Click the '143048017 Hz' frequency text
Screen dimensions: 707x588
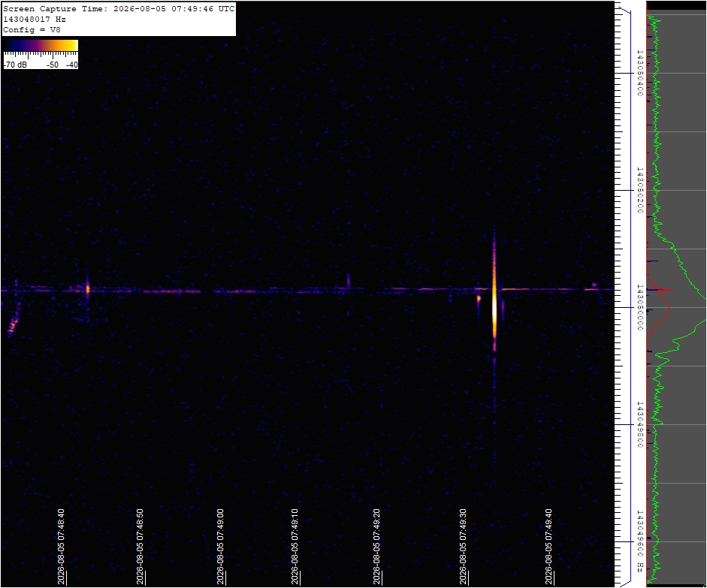pos(35,20)
